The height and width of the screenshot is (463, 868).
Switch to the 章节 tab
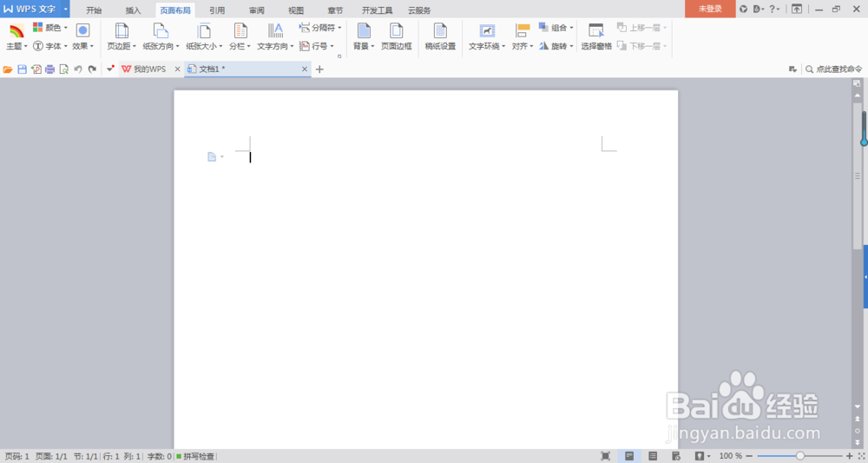pyautogui.click(x=335, y=10)
